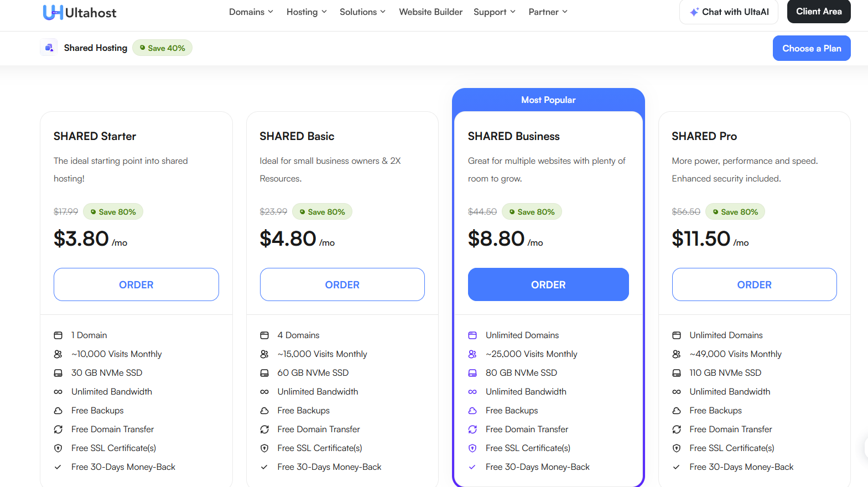Click the visitors icon beside ~10,000 Visits Monthly
This screenshot has width=868, height=487.
tap(58, 354)
